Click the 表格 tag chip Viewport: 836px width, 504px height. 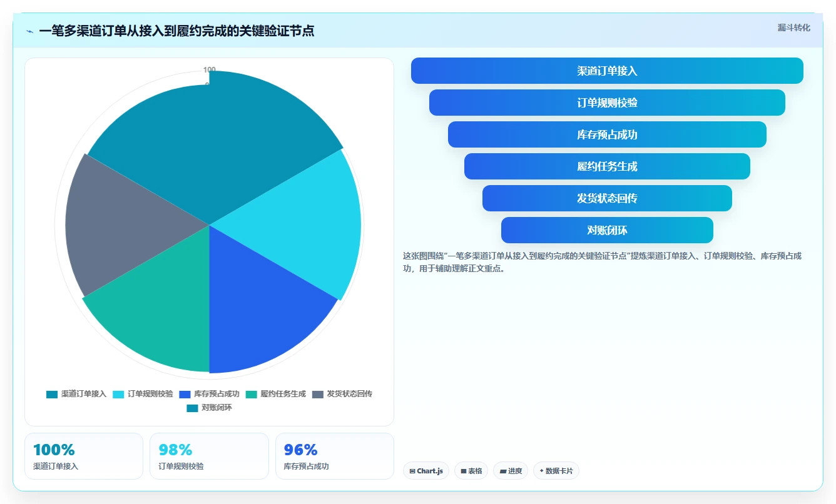pos(471,471)
